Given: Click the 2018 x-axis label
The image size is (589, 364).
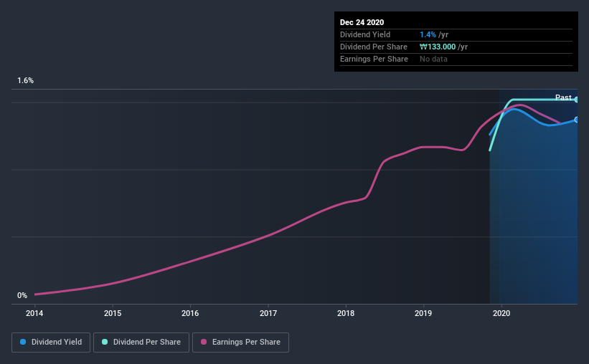Looking at the screenshot, I should coord(346,313).
